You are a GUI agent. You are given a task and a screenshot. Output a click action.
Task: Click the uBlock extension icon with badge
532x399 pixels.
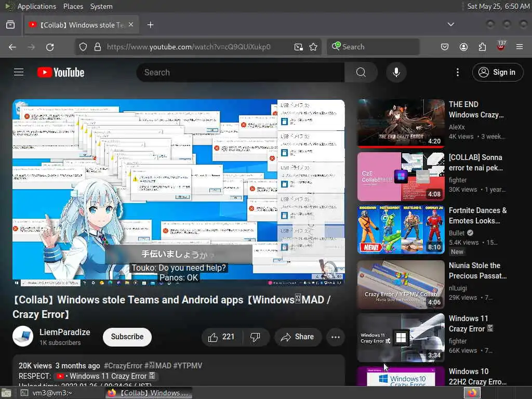coord(501,46)
